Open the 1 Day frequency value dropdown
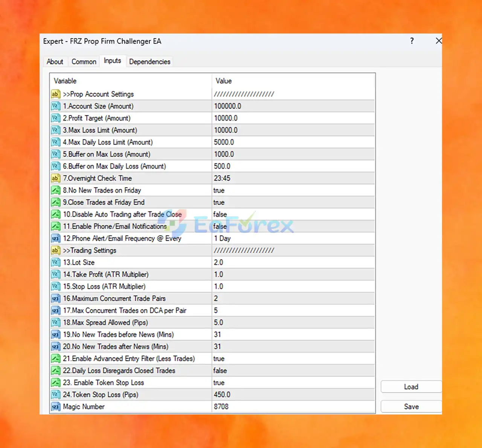This screenshot has height=448, width=482. tap(293, 238)
